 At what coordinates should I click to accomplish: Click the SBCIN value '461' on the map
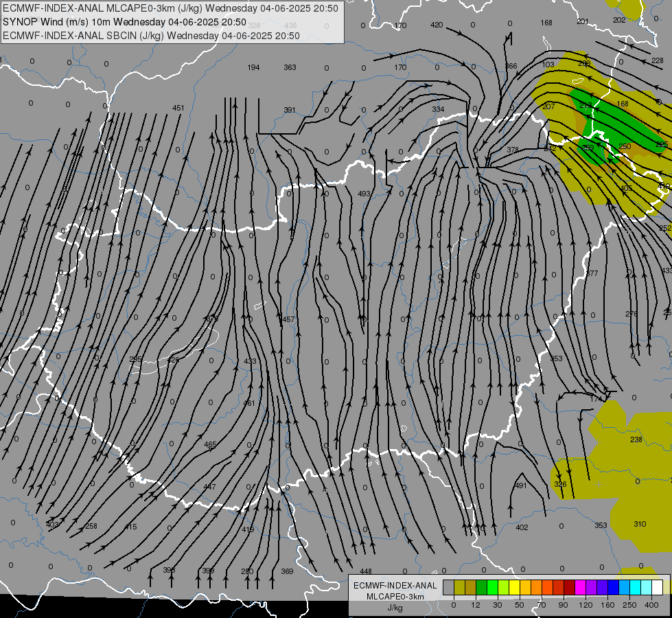(249, 403)
